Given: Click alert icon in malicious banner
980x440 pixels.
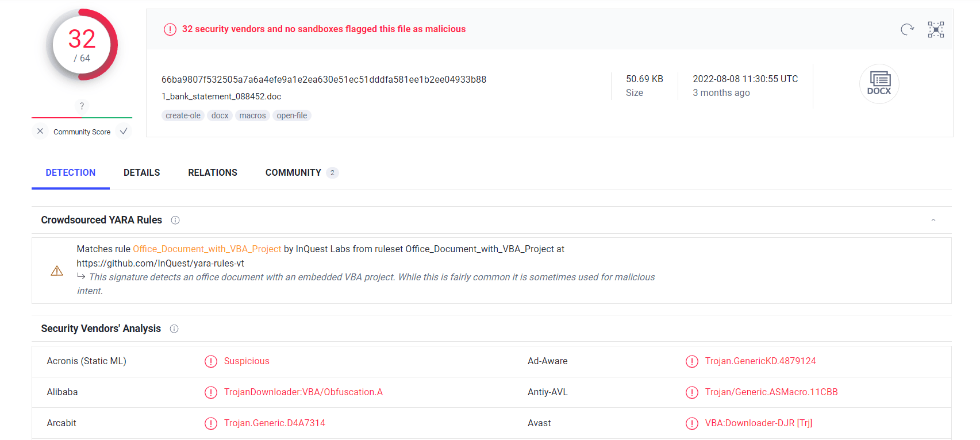Looking at the screenshot, I should pos(170,29).
